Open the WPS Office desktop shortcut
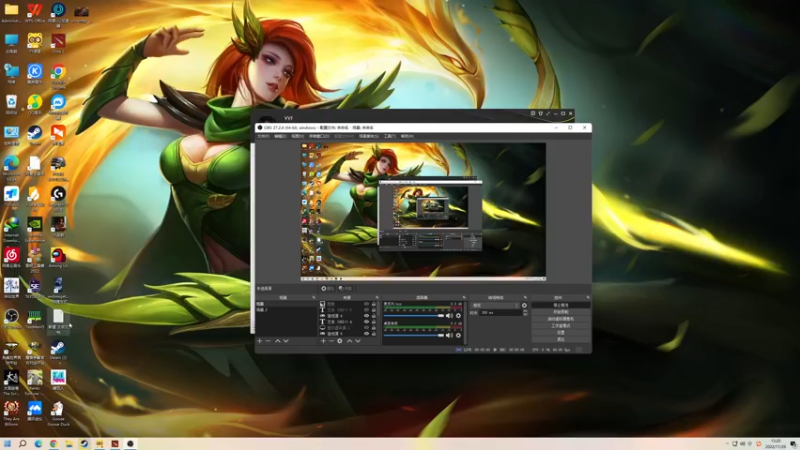The height and width of the screenshot is (450, 800). (x=35, y=13)
